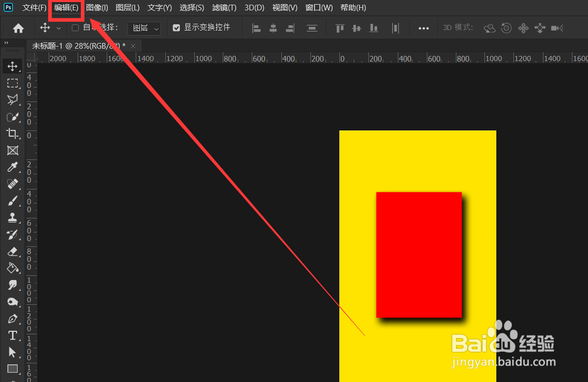Click the Photoshop Ps logo icon
Screen dimensions: 588x382
8,7
